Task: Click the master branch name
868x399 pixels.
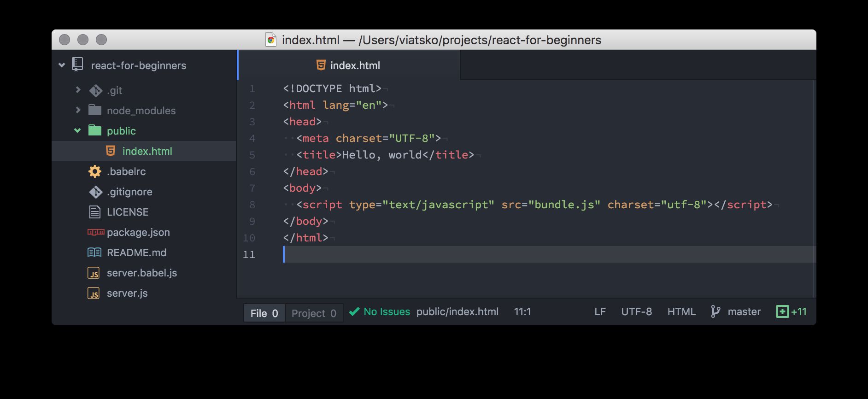Action: pyautogui.click(x=744, y=312)
